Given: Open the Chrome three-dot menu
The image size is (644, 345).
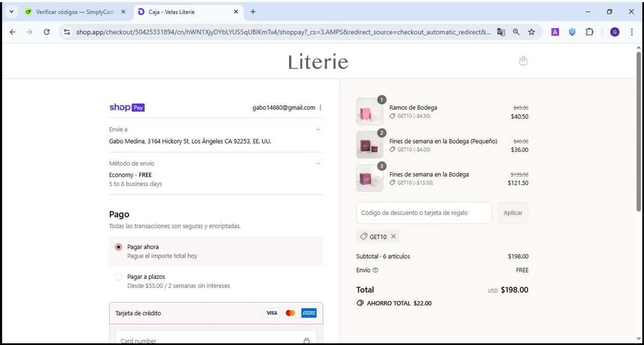Looking at the screenshot, I should [x=632, y=32].
